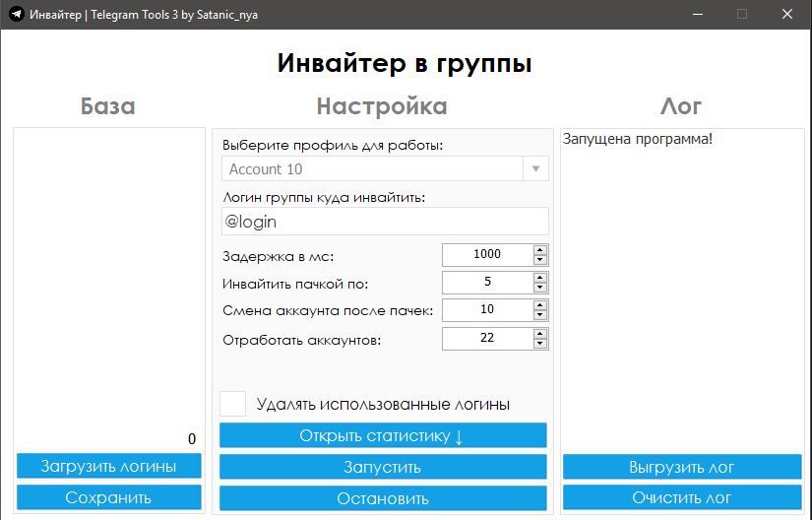Expand the Открыть статистику panel
The height and width of the screenshot is (520, 812).
(382, 436)
